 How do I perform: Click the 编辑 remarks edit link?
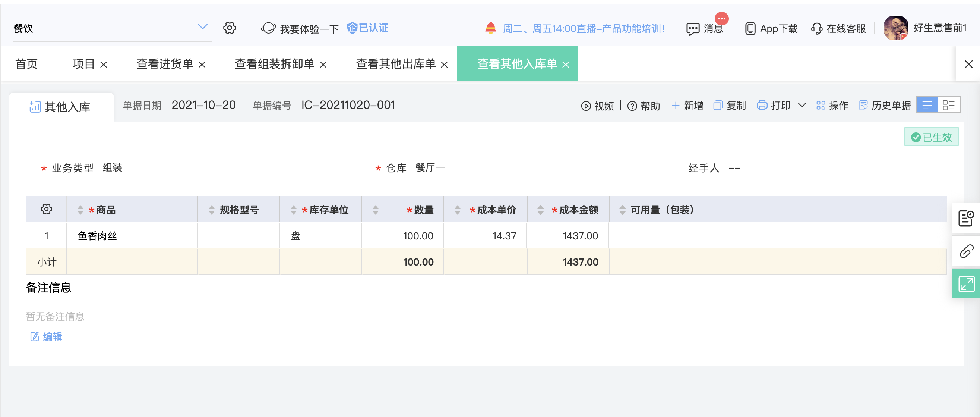coord(46,337)
